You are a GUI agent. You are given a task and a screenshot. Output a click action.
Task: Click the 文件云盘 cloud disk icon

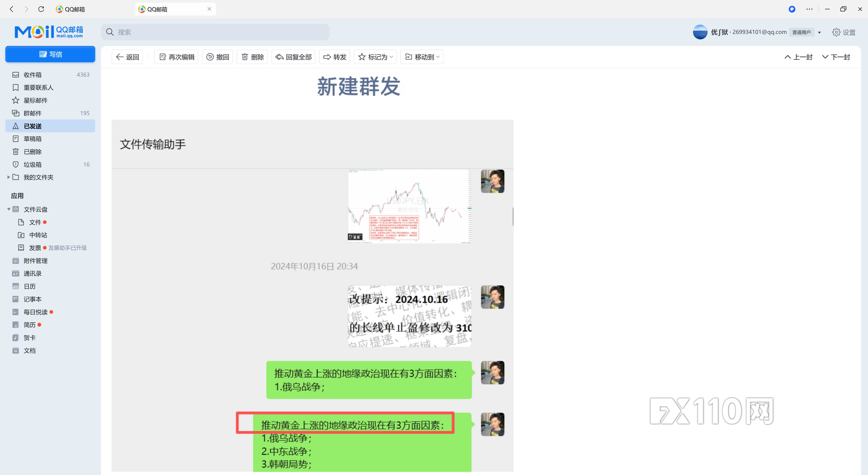pos(16,209)
